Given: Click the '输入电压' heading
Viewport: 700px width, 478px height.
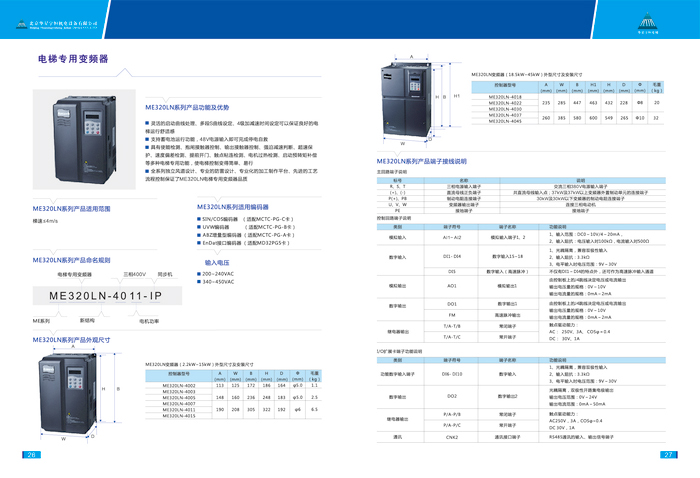Looking at the screenshot, I should (217, 263).
